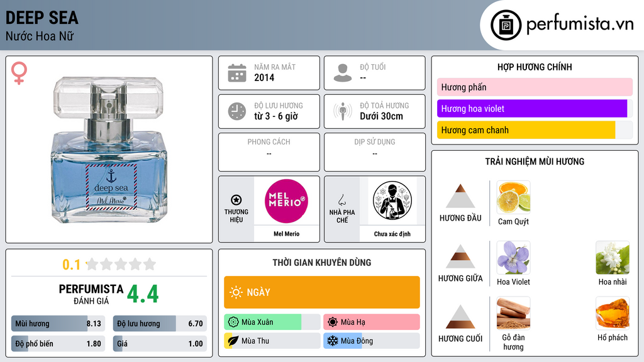This screenshot has height=362, width=644.
Task: Click the PHONG CÁCH style card
Action: (x=269, y=152)
